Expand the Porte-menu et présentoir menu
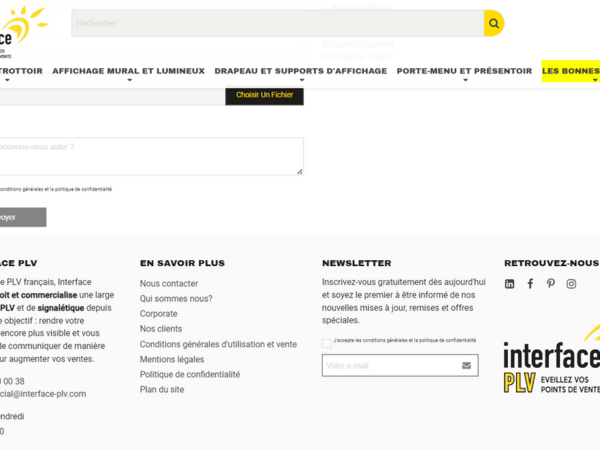 click(464, 71)
